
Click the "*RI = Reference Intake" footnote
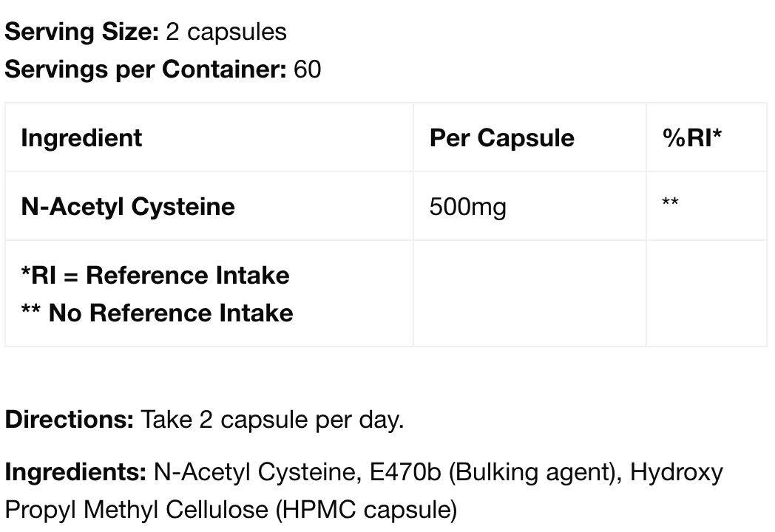click(155, 276)
